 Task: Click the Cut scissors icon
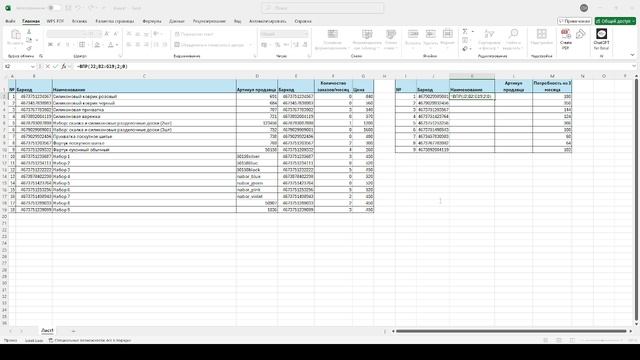click(29, 31)
